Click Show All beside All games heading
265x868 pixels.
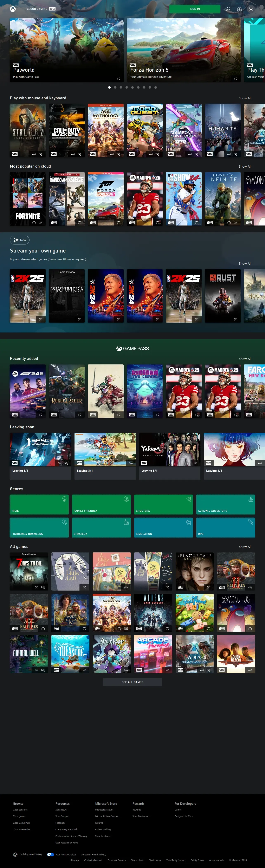point(245,547)
